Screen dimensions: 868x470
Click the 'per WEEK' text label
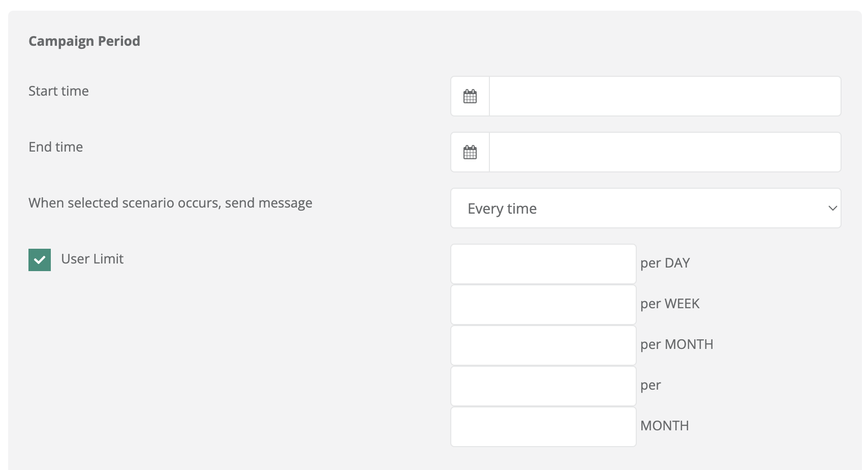click(x=670, y=304)
